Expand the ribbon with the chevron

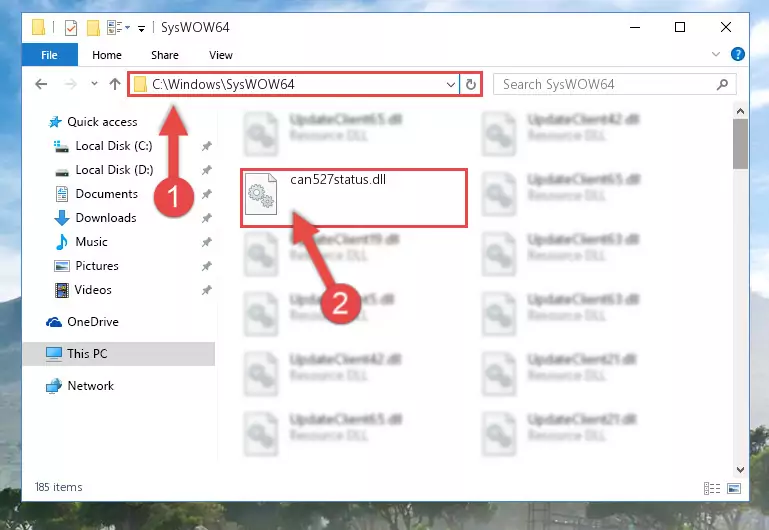pos(716,54)
